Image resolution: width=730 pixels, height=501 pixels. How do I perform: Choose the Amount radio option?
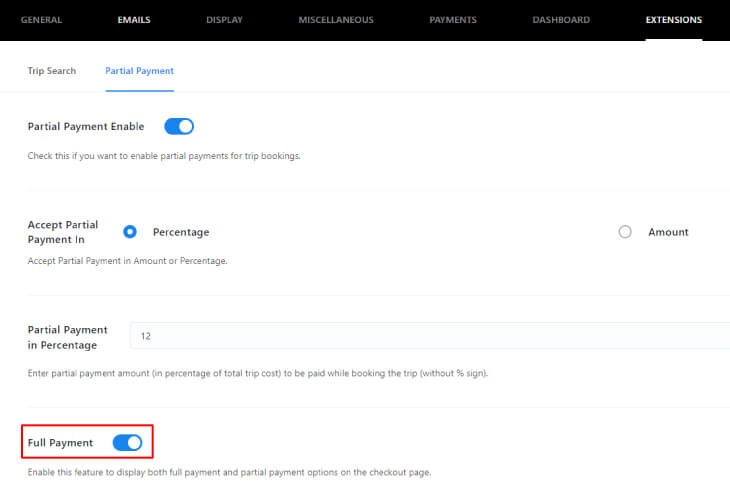tap(625, 232)
